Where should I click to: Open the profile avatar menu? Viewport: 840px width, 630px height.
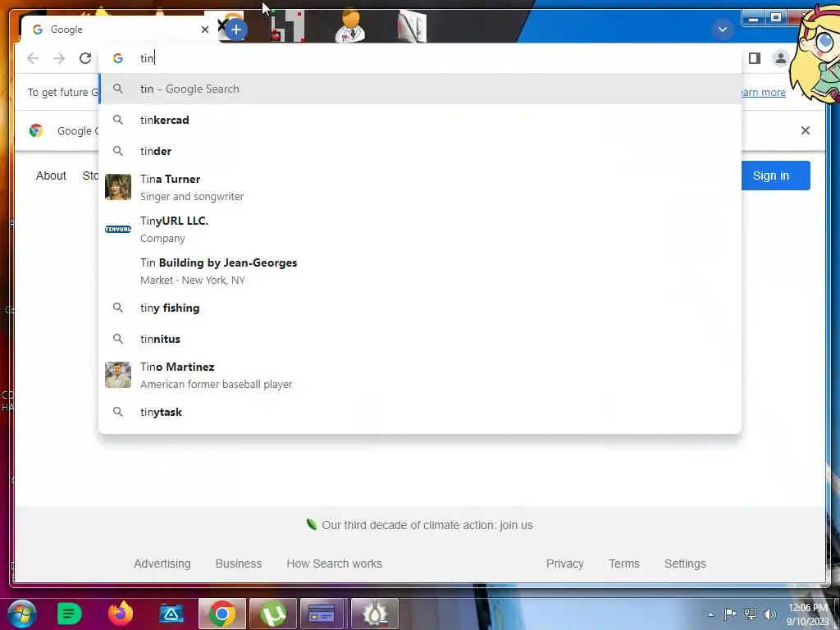coord(781,58)
